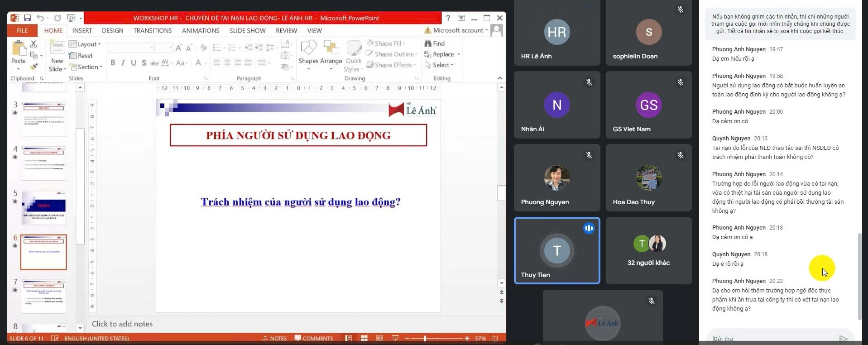Screen dimensions: 868x345
Task: Fit slide to current window icon
Action: click(495, 338)
